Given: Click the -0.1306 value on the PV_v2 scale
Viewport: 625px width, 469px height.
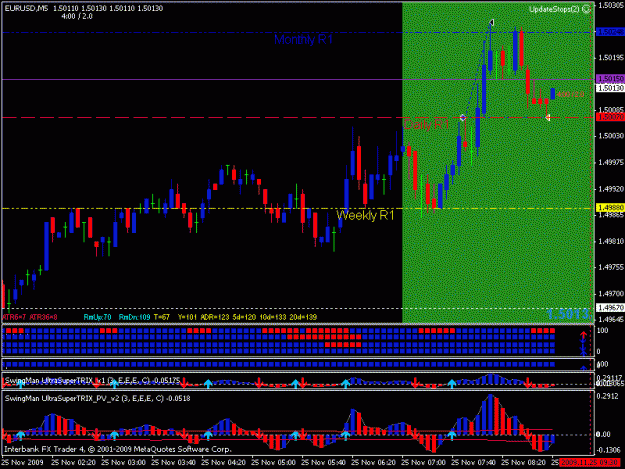Looking at the screenshot, I should coord(609,450).
